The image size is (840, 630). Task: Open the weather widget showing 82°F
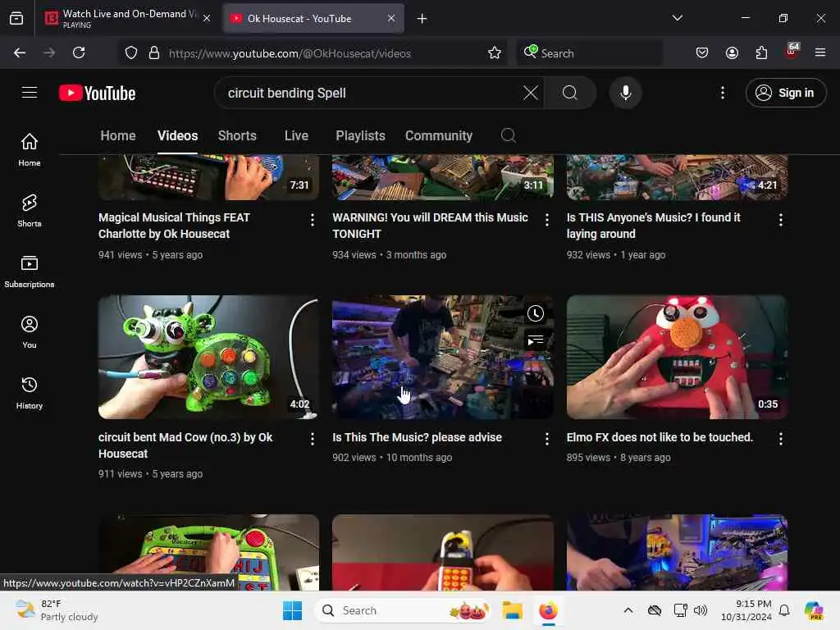coord(57,610)
